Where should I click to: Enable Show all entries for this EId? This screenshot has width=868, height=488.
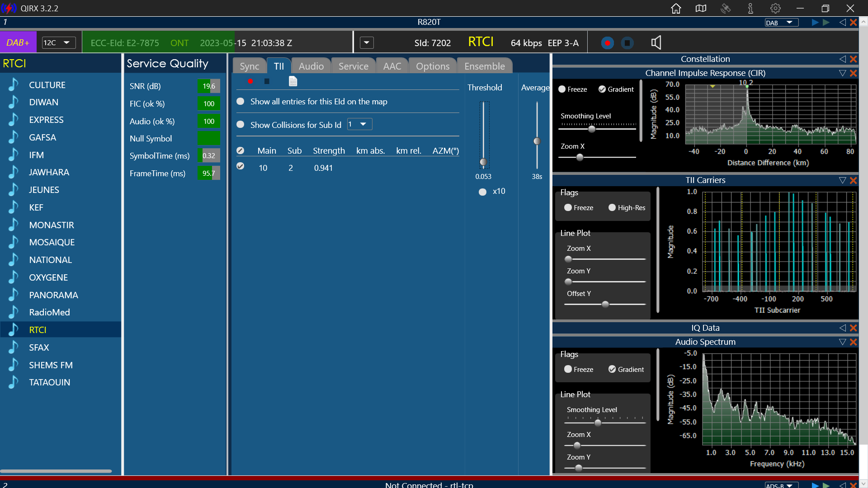(x=241, y=102)
